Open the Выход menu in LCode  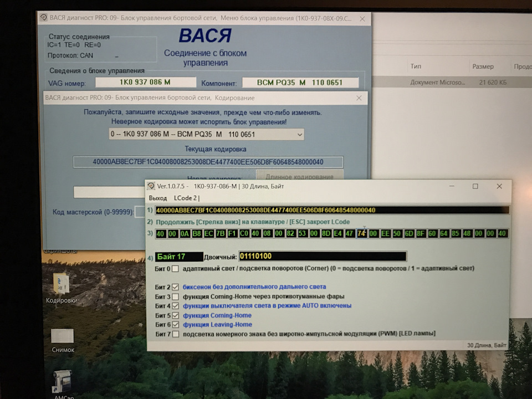158,198
